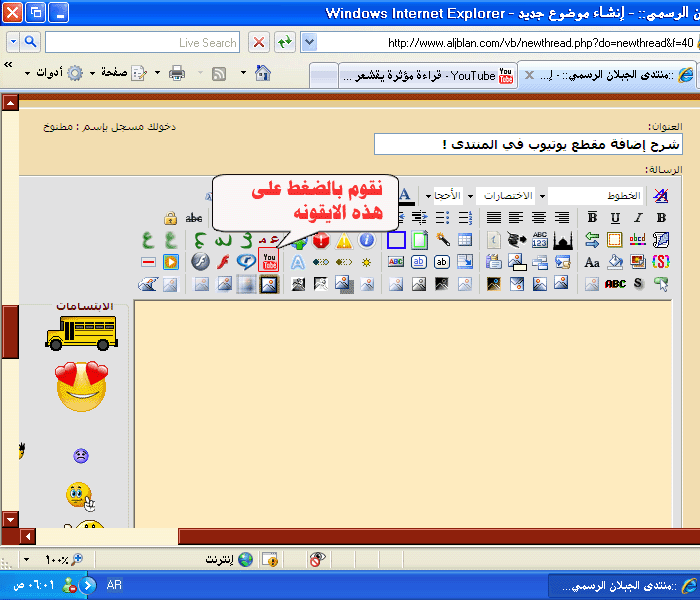Click the Italic formatting button
The height and width of the screenshot is (600, 700).
[637, 218]
